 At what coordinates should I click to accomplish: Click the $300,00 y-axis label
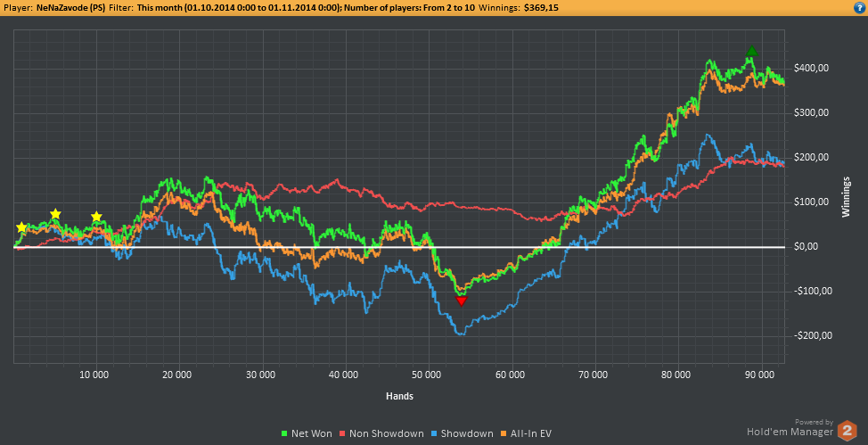(813, 113)
